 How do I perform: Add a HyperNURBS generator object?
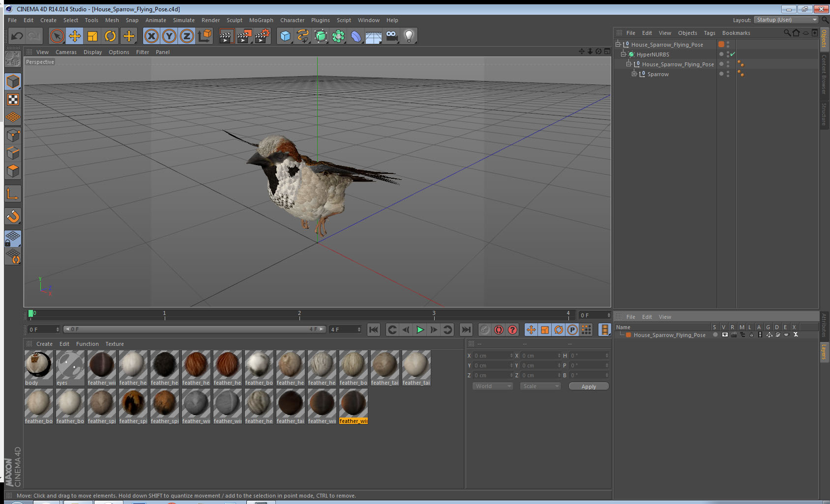click(321, 36)
